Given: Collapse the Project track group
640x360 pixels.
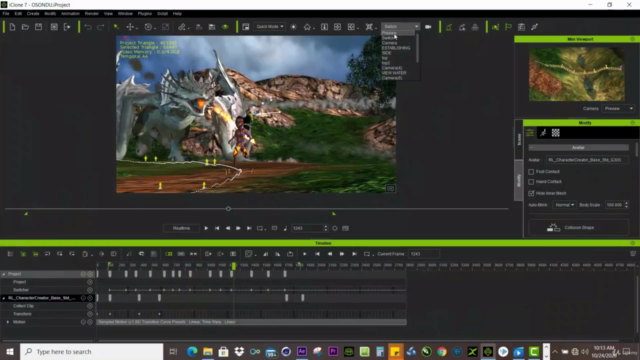Looking at the screenshot, I should [4, 274].
